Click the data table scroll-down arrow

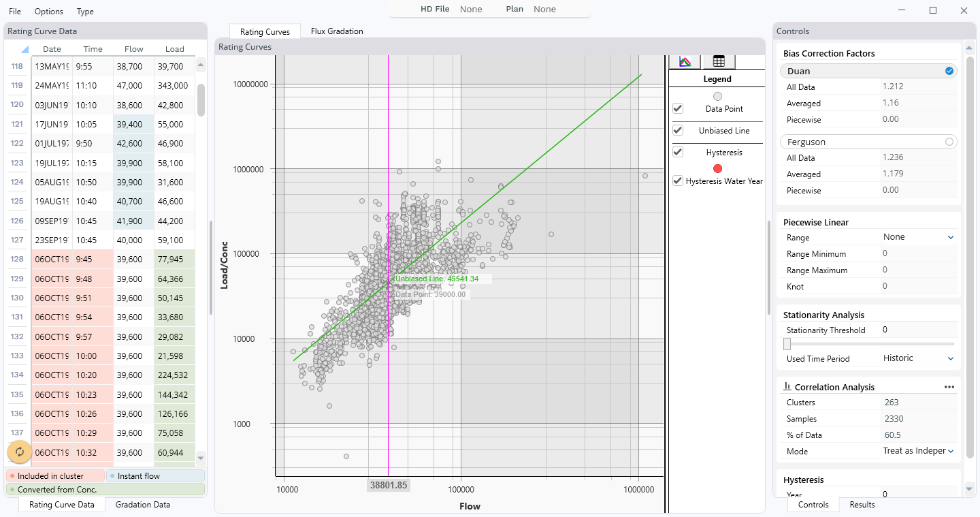[x=201, y=458]
